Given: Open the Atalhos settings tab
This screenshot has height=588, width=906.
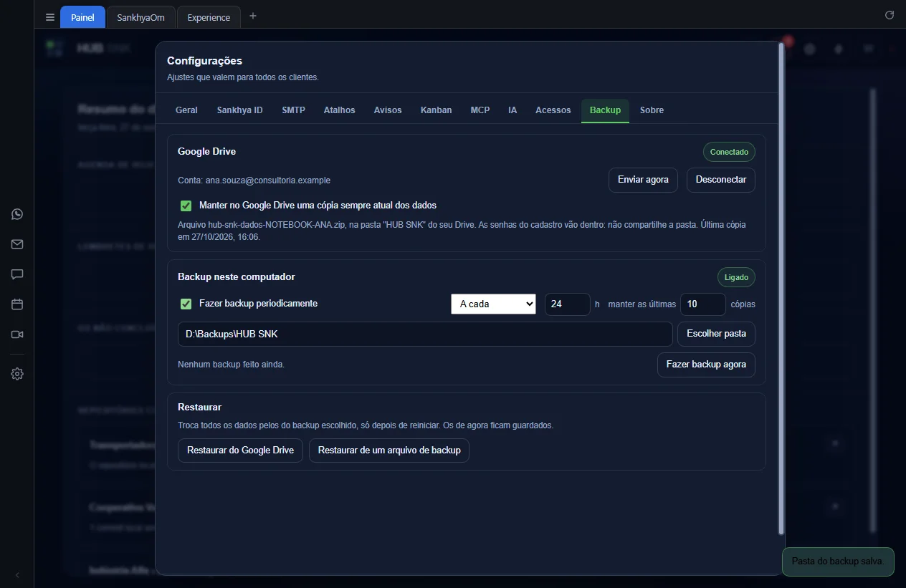Looking at the screenshot, I should pos(339,110).
